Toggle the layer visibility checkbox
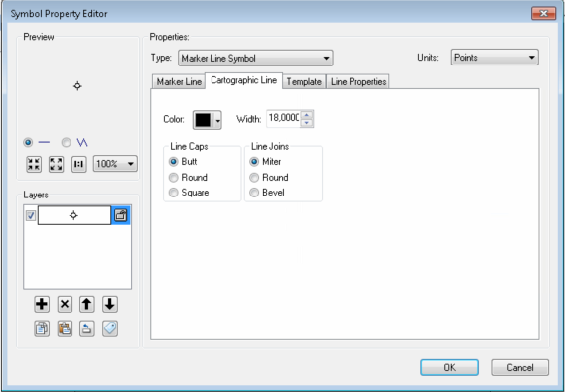Screen dimensions: 565x392 31,216
